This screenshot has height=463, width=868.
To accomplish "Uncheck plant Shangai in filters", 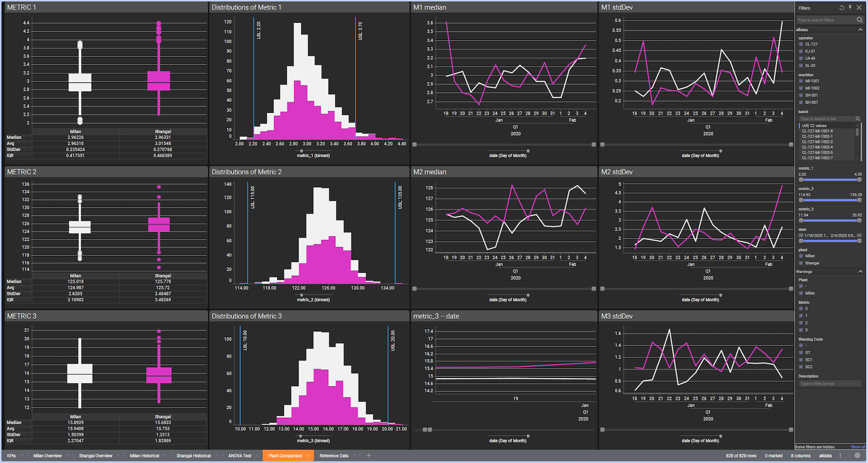I will [x=801, y=263].
